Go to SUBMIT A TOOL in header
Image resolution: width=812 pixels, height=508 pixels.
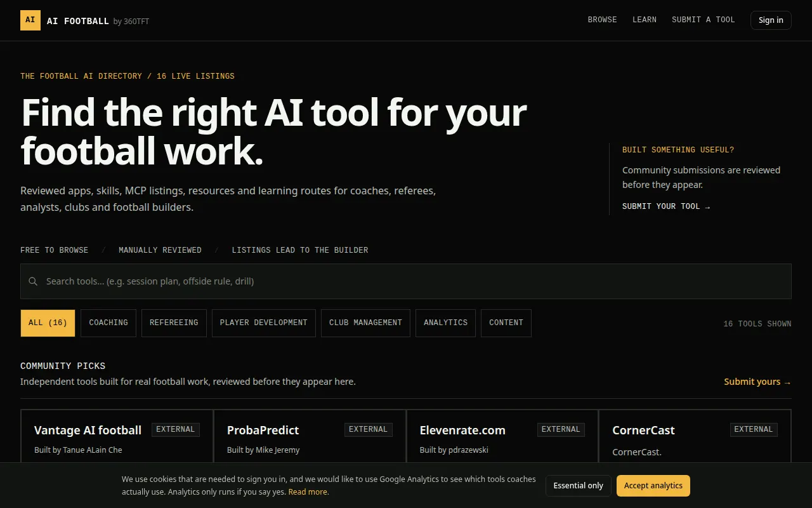[x=704, y=20]
